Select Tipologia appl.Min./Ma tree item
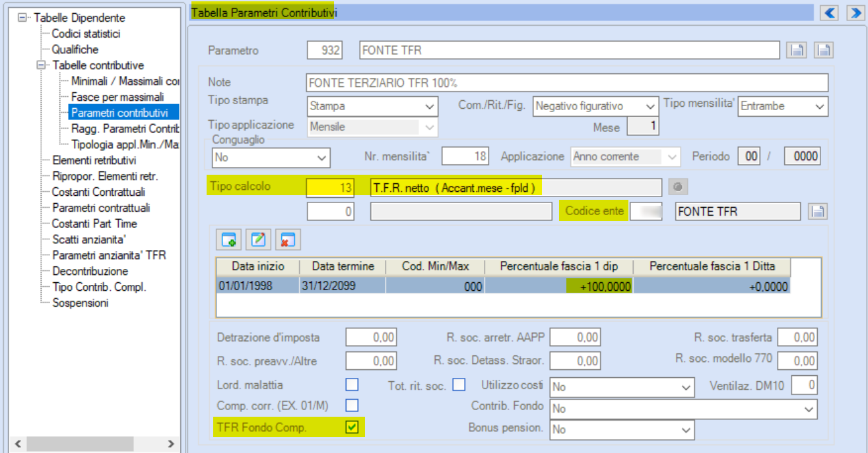The width and height of the screenshot is (868, 453). [x=125, y=144]
